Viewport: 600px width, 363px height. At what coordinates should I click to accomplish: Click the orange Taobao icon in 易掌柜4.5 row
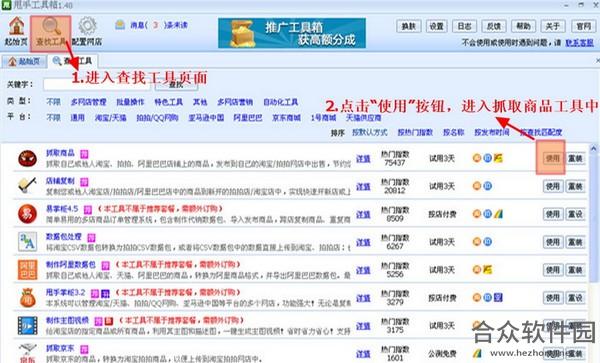(x=477, y=214)
